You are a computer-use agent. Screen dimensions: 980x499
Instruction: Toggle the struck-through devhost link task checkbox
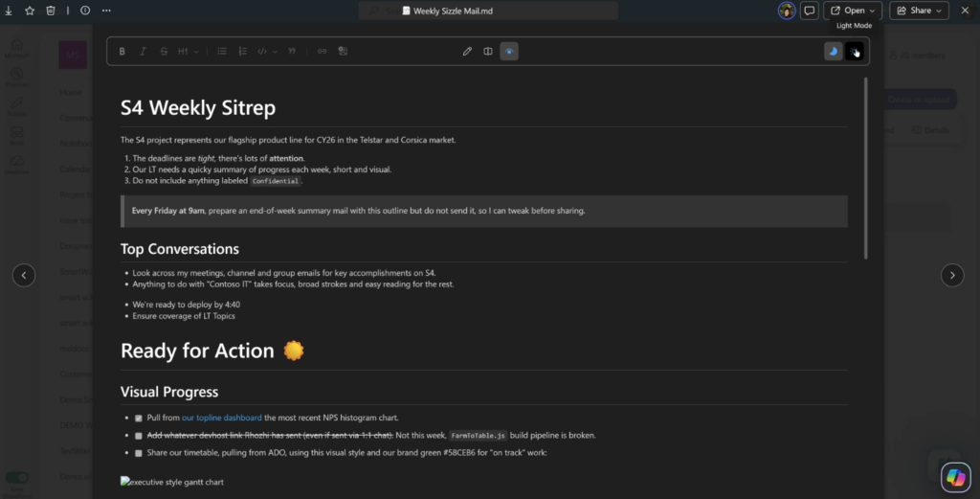tap(138, 436)
